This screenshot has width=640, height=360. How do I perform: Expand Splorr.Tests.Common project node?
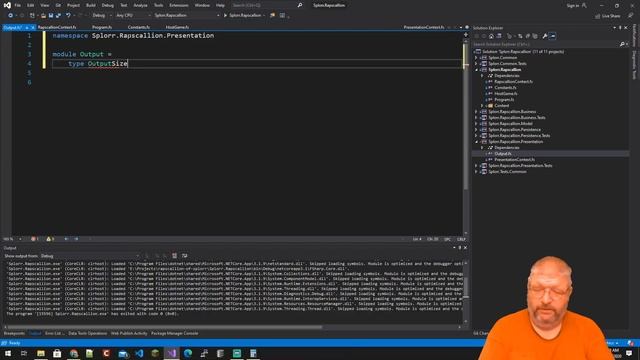tap(476, 172)
